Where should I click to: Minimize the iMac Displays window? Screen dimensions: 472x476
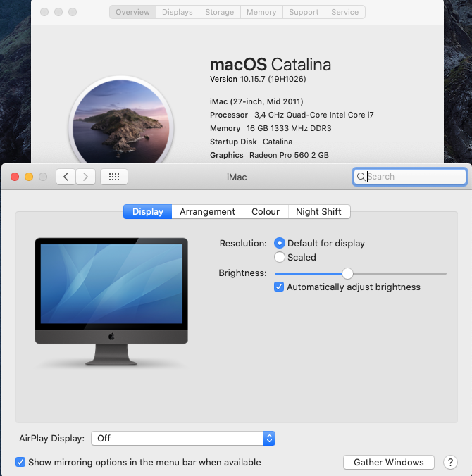pyautogui.click(x=29, y=177)
